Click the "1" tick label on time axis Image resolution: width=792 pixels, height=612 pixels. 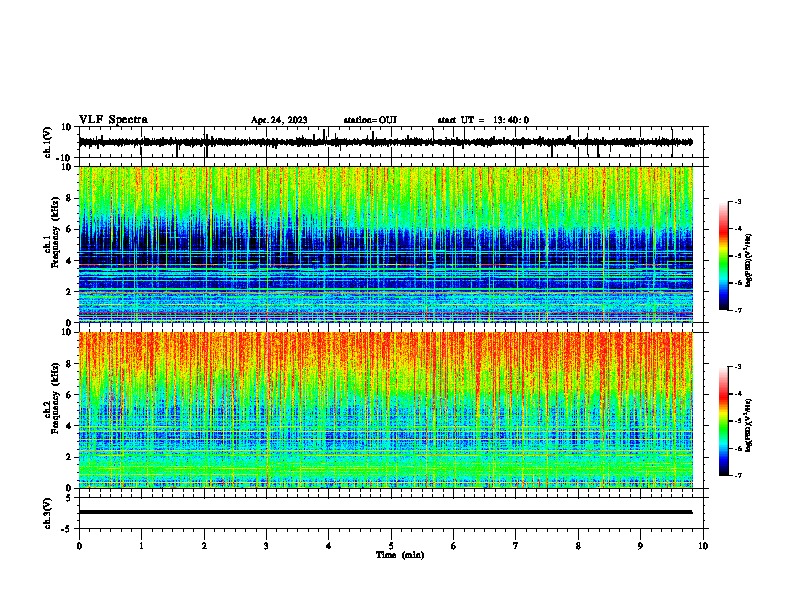141,546
